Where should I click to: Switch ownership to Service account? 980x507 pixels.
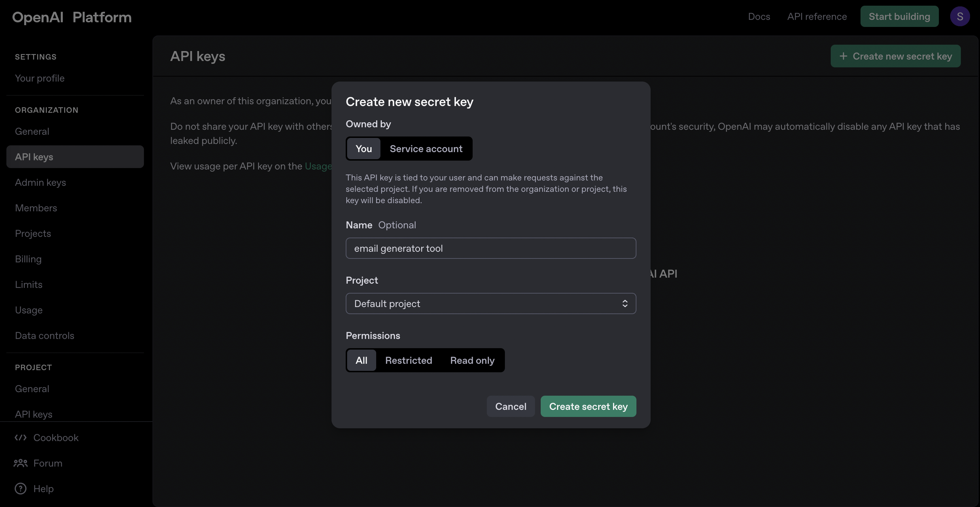[x=426, y=149]
